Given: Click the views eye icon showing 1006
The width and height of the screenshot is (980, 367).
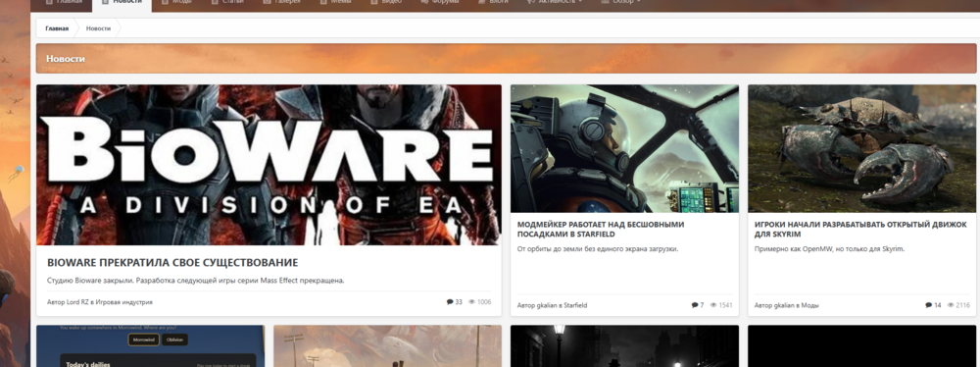Looking at the screenshot, I should 472,302.
